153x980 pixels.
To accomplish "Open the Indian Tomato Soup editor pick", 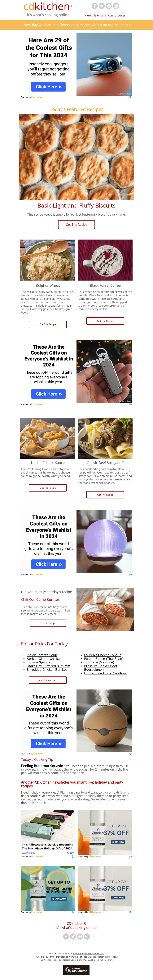I will point(42,655).
